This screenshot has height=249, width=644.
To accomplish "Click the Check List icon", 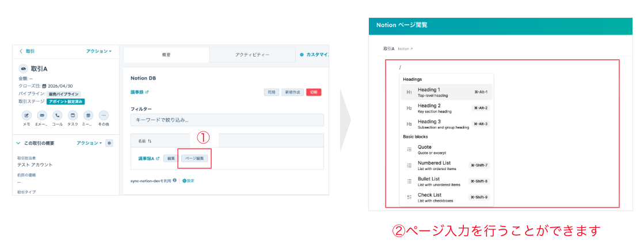I will pyautogui.click(x=409, y=197).
